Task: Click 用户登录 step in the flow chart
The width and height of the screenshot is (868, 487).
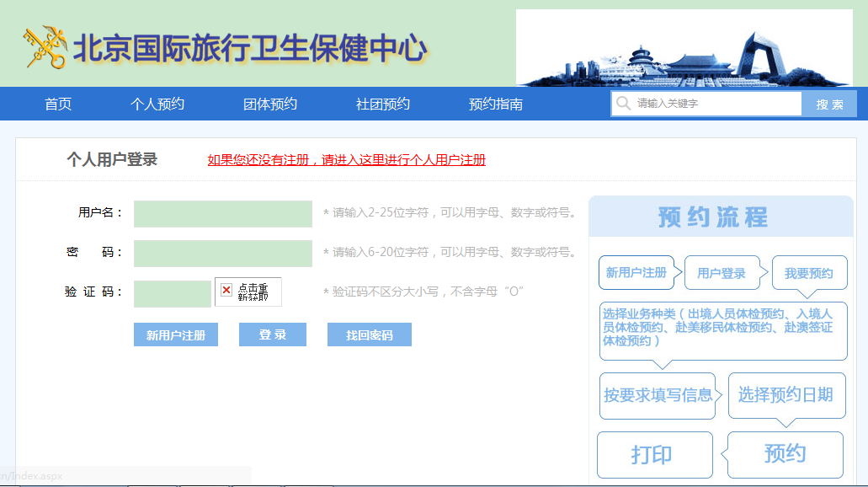Action: [x=722, y=273]
